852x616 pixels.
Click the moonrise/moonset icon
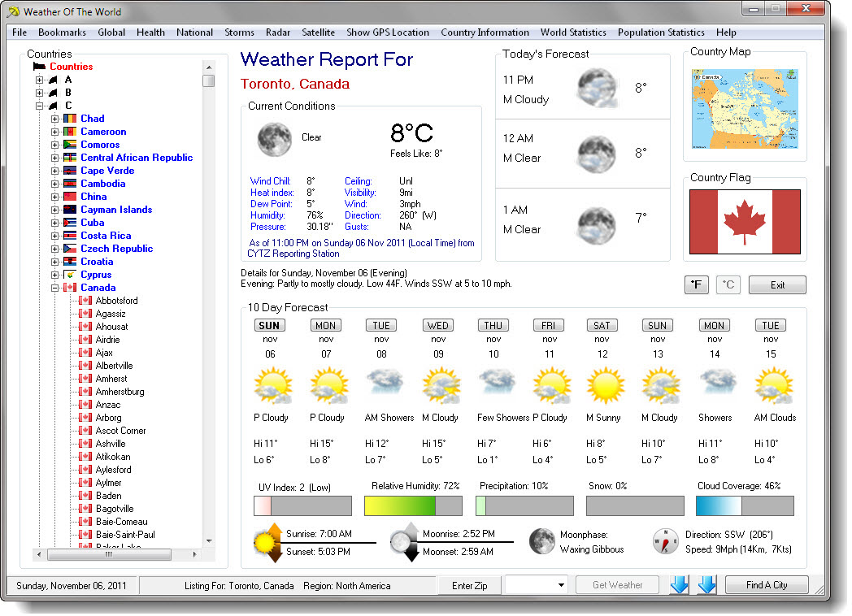(x=405, y=541)
